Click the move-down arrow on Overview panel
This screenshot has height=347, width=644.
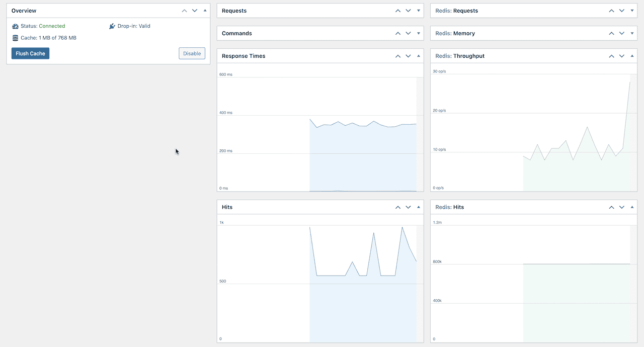195,10
